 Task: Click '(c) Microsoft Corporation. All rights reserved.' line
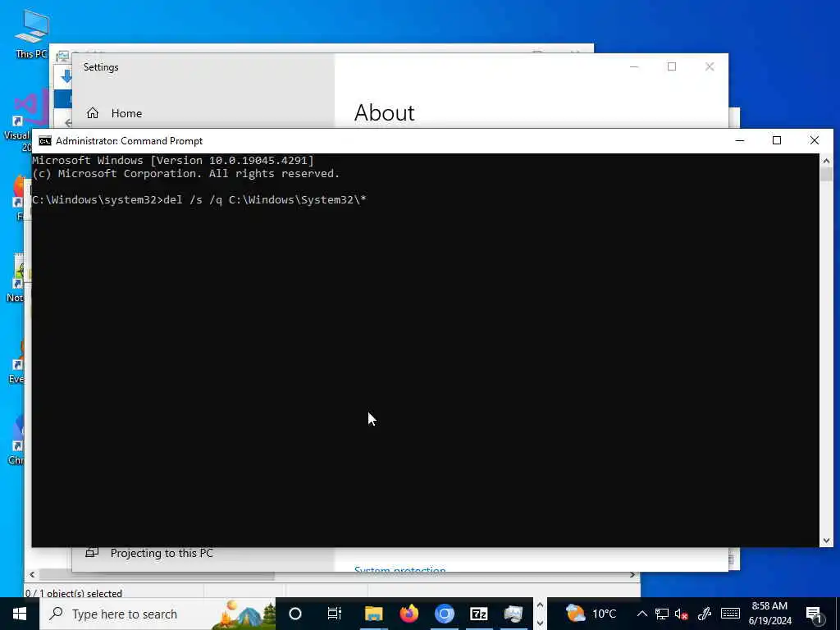185,174
